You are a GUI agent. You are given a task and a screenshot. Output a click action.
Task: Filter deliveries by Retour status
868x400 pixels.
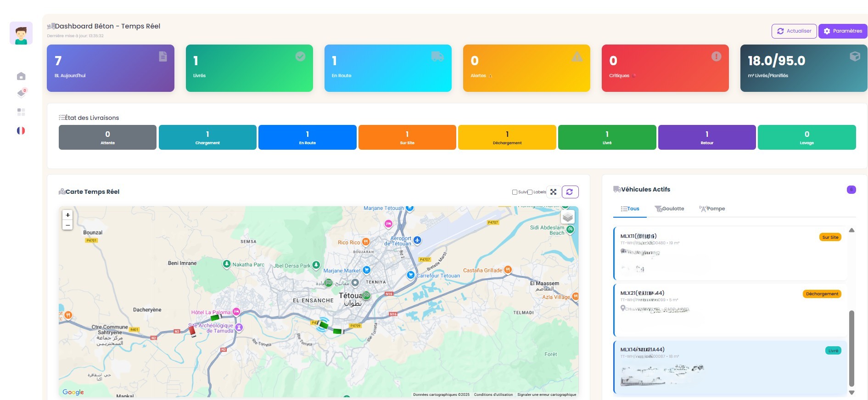pyautogui.click(x=707, y=137)
